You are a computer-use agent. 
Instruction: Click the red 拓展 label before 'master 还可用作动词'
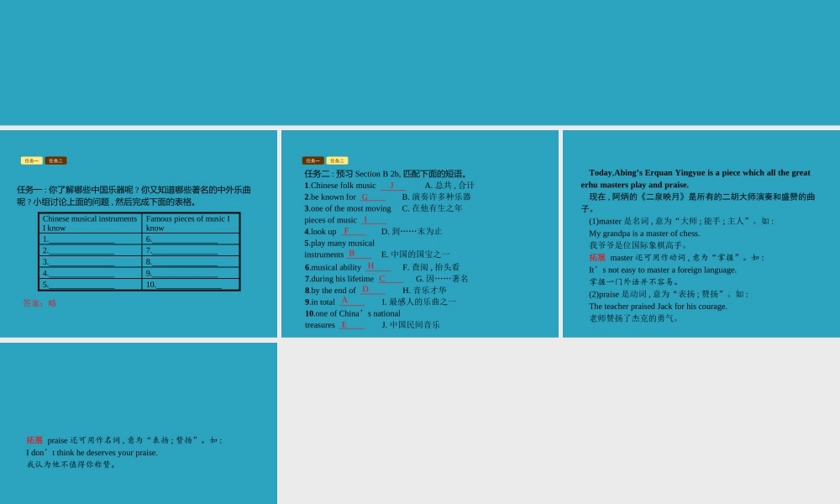(596, 258)
